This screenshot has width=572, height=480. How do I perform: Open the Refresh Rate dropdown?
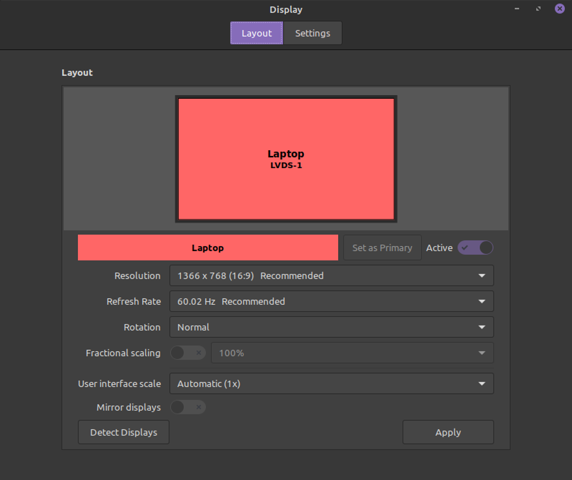point(331,301)
